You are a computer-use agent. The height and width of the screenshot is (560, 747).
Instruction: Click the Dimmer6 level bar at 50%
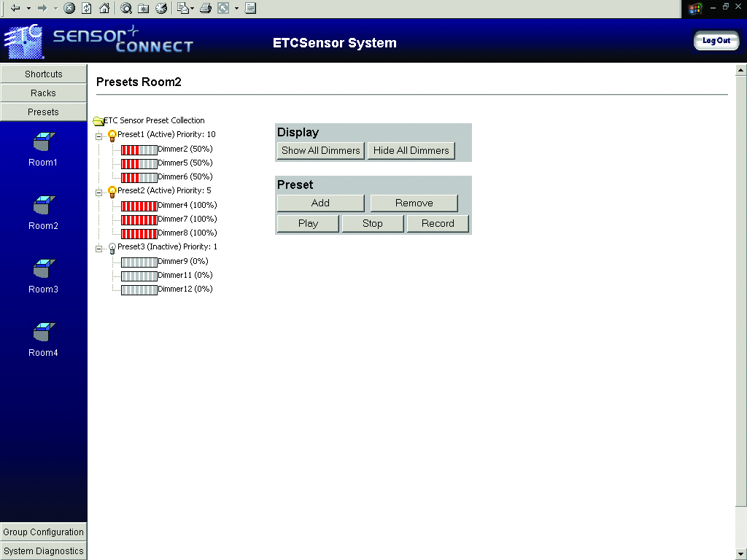point(139,178)
